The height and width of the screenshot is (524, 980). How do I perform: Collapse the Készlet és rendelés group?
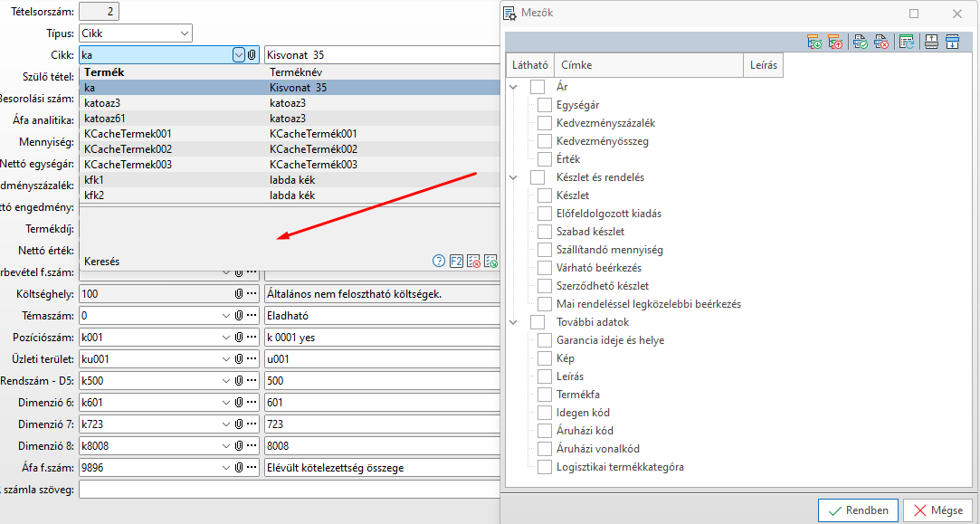tap(514, 177)
